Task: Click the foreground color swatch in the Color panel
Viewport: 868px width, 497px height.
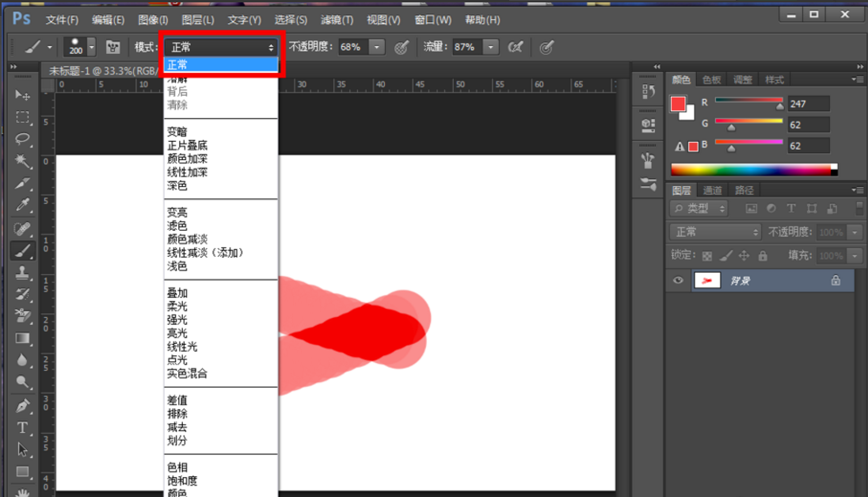Action: pos(679,104)
